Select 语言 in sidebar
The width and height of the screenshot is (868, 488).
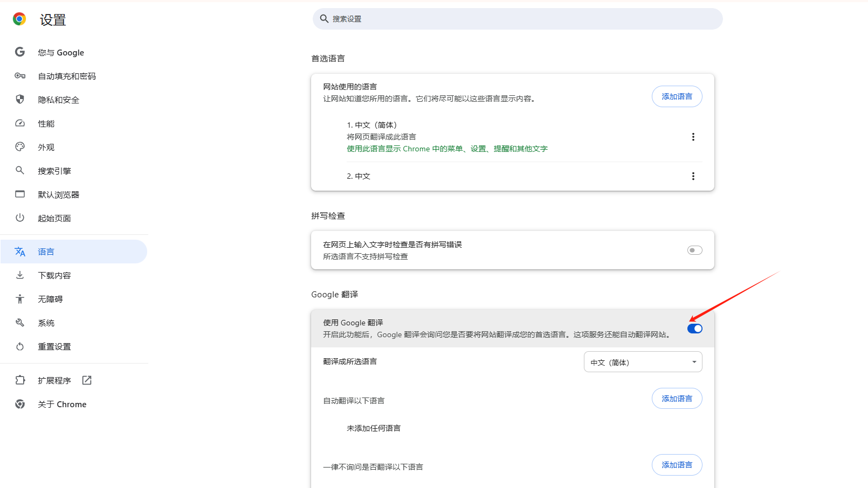74,252
